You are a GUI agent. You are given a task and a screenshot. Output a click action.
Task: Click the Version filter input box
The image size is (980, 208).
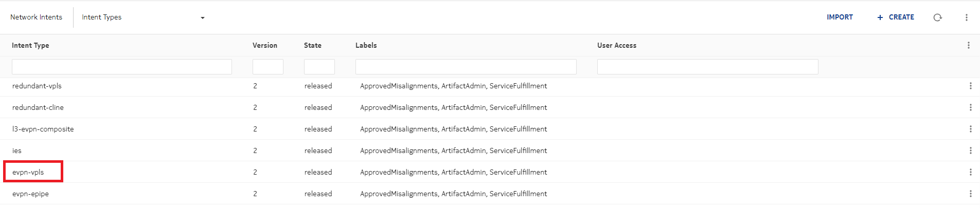pyautogui.click(x=268, y=67)
